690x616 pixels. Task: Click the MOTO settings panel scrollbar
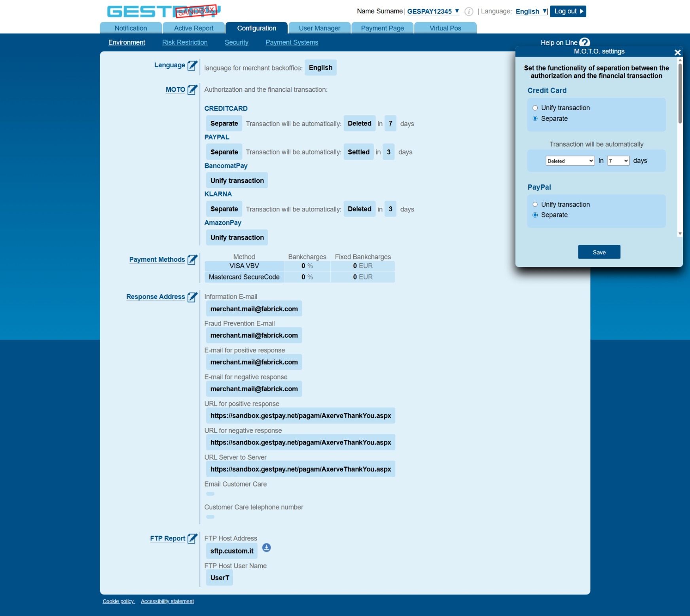tap(680, 93)
